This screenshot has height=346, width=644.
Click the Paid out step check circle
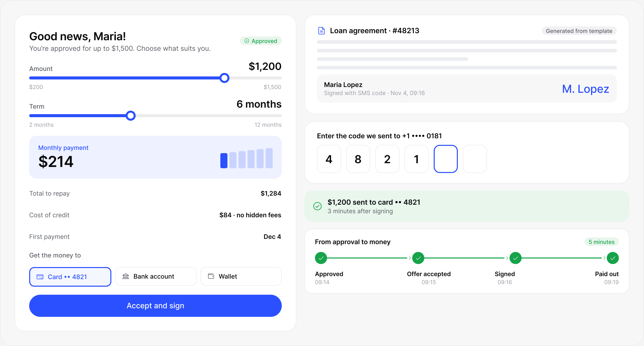613,258
